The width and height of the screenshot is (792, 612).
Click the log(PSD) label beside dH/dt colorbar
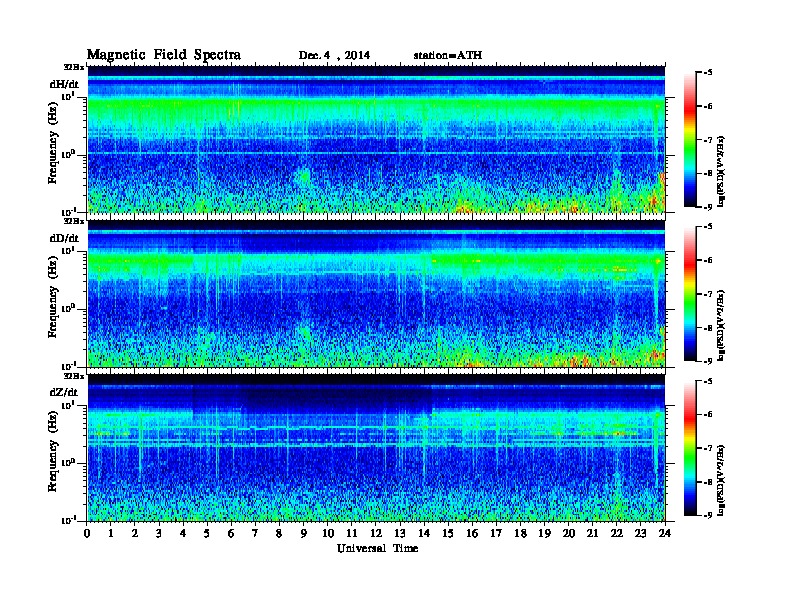tap(722, 172)
